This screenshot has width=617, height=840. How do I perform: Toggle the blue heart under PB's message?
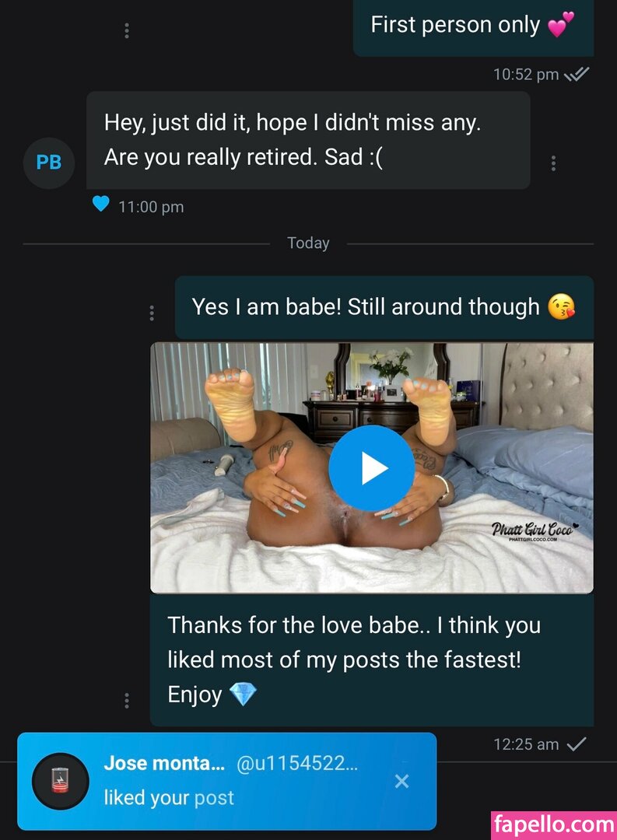pos(100,205)
